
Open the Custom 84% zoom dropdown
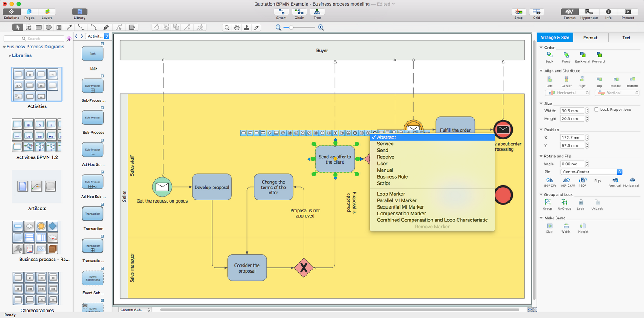click(x=135, y=310)
